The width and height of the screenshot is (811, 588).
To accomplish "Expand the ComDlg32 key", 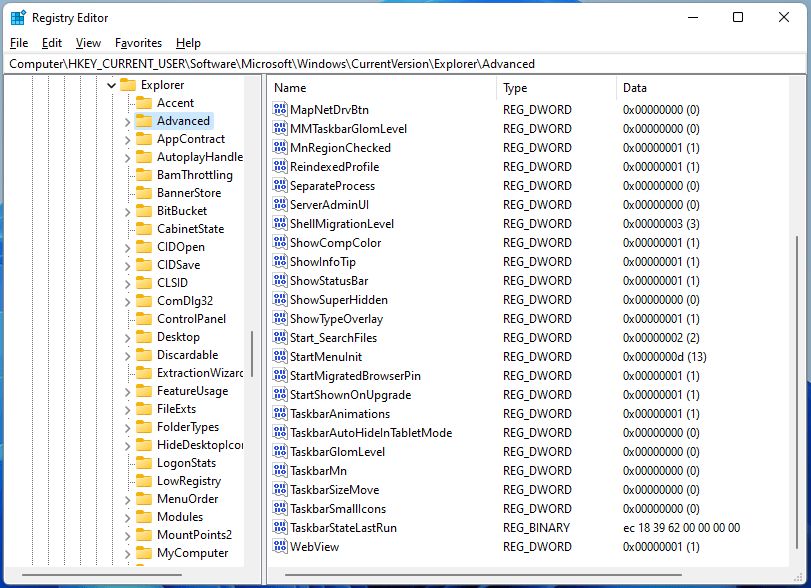I will (x=127, y=301).
